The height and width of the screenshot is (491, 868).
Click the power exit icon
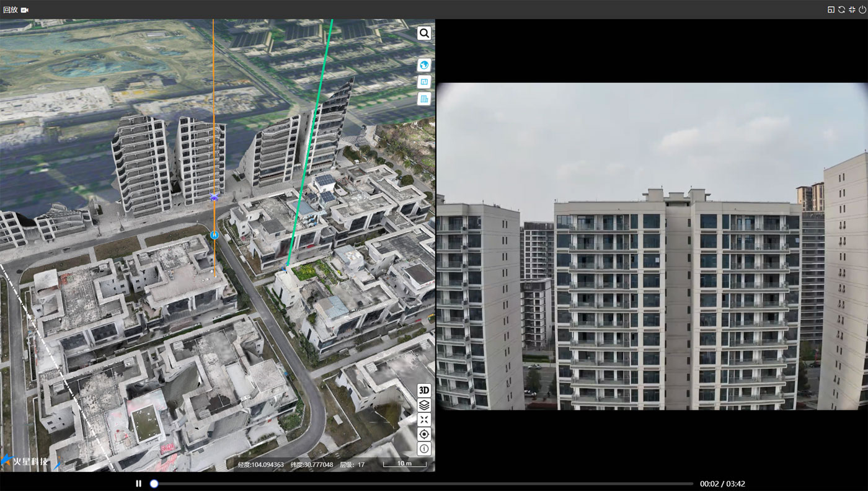point(862,9)
